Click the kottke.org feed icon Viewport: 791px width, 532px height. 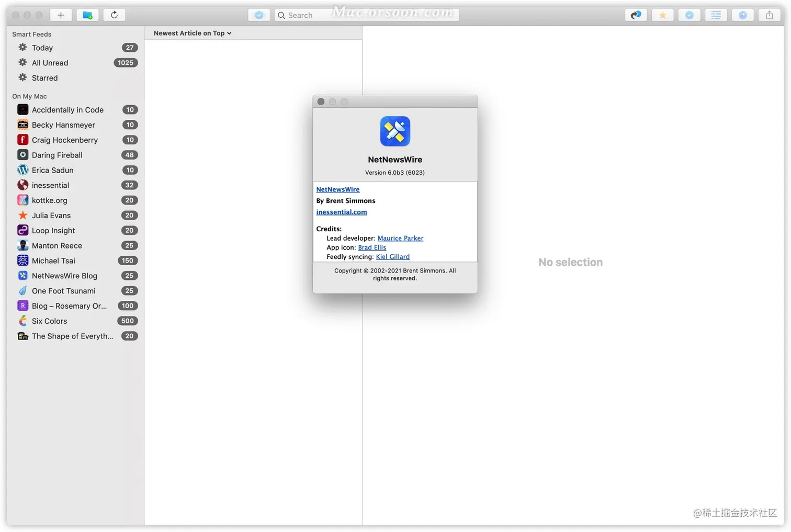[x=23, y=200]
